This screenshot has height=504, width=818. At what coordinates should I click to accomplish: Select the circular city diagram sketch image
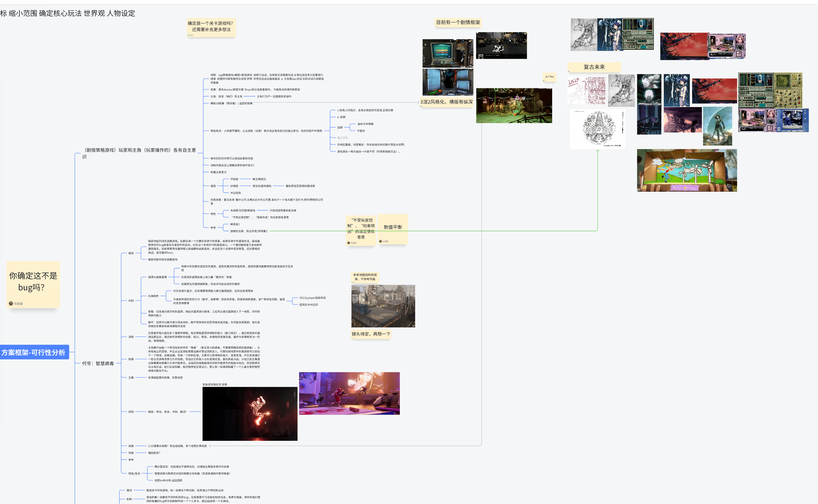tap(597, 128)
